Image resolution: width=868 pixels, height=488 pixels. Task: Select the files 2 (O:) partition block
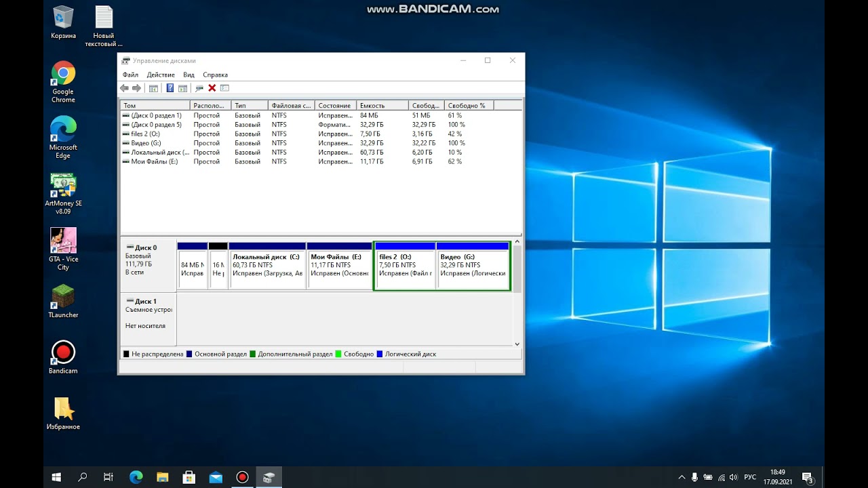(405, 265)
